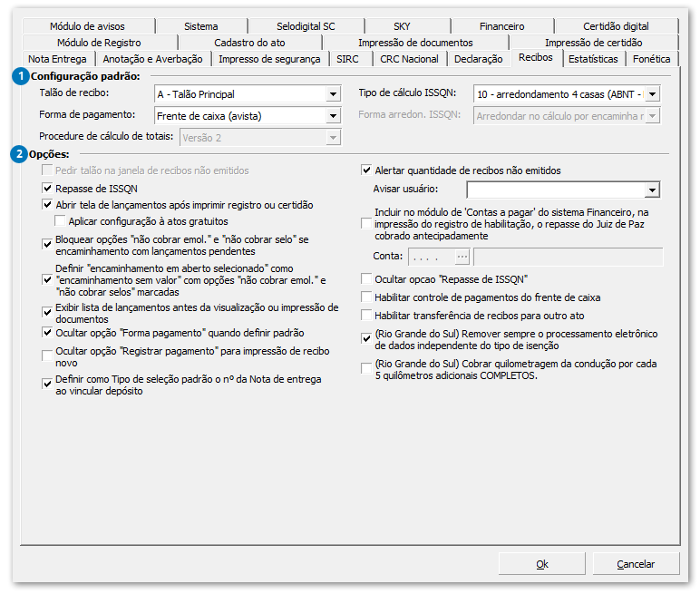Toggle Definir como Tipo de seleção padrão checkbox
The image size is (700, 594).
(x=47, y=385)
